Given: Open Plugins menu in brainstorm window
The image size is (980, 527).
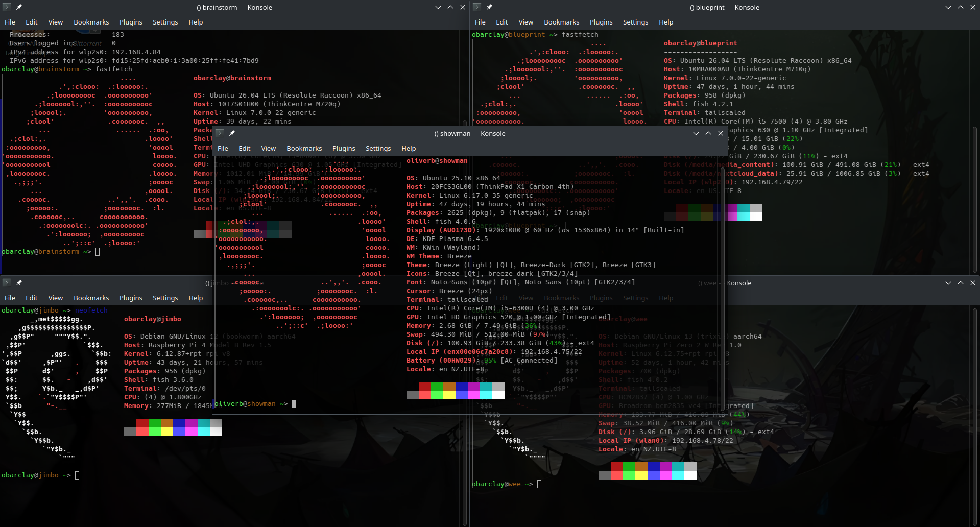Looking at the screenshot, I should click(131, 22).
